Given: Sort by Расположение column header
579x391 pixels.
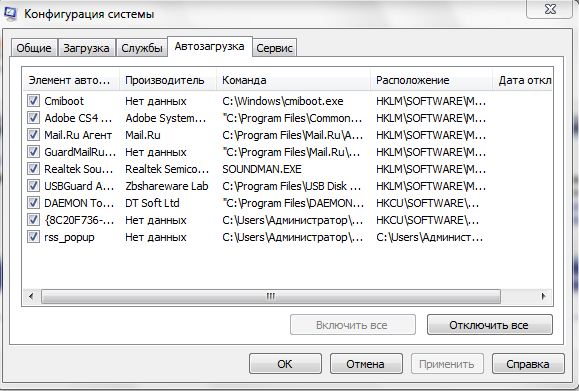Looking at the screenshot, I should [431, 80].
